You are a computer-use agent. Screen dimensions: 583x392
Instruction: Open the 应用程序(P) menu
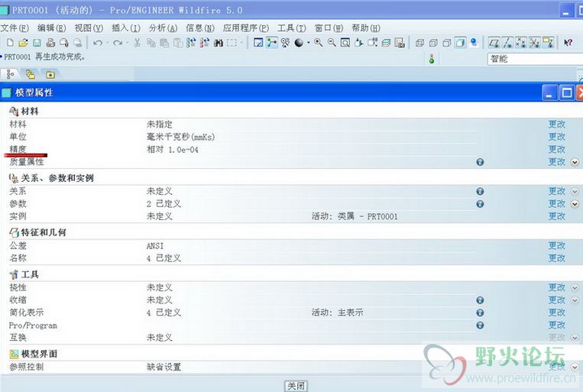246,28
